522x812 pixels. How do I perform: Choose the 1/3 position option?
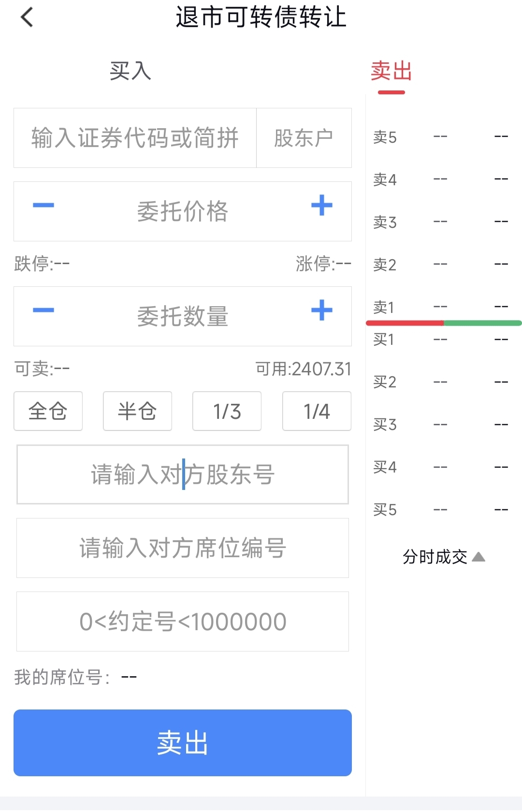[x=227, y=411]
